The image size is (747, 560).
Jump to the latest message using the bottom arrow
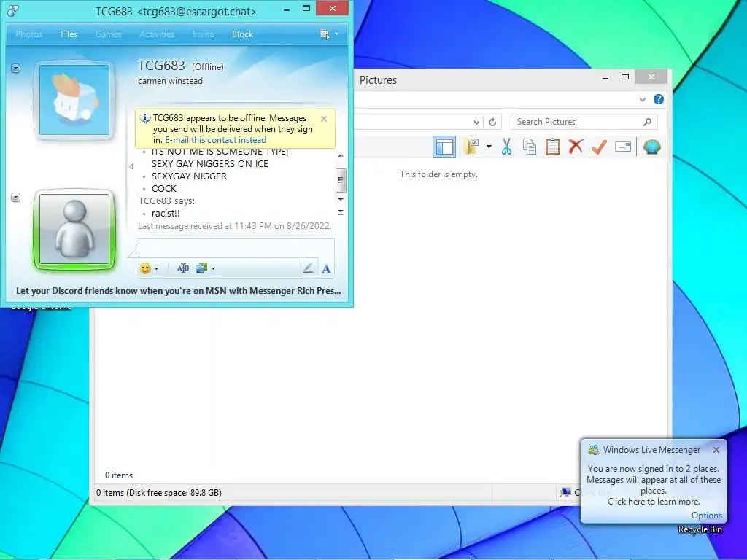coord(341,212)
